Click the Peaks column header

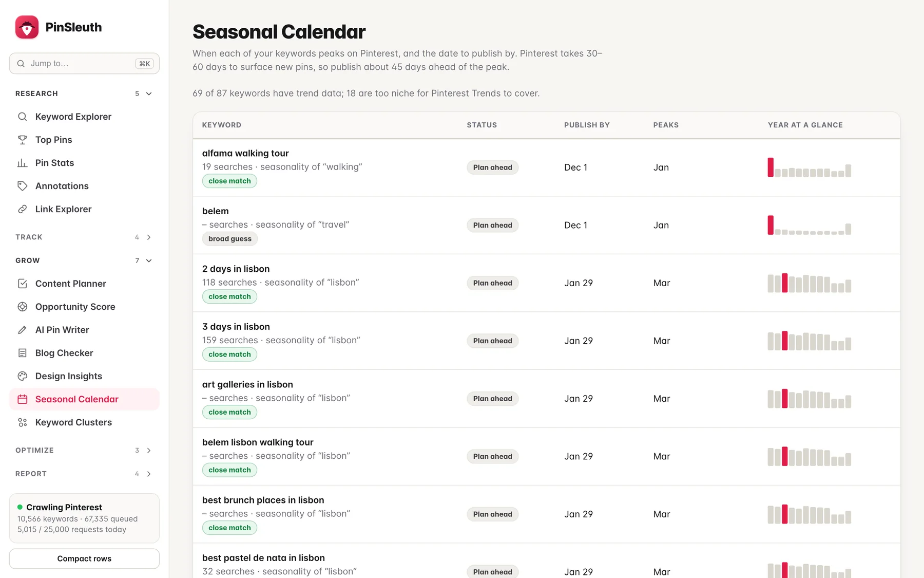coord(666,125)
